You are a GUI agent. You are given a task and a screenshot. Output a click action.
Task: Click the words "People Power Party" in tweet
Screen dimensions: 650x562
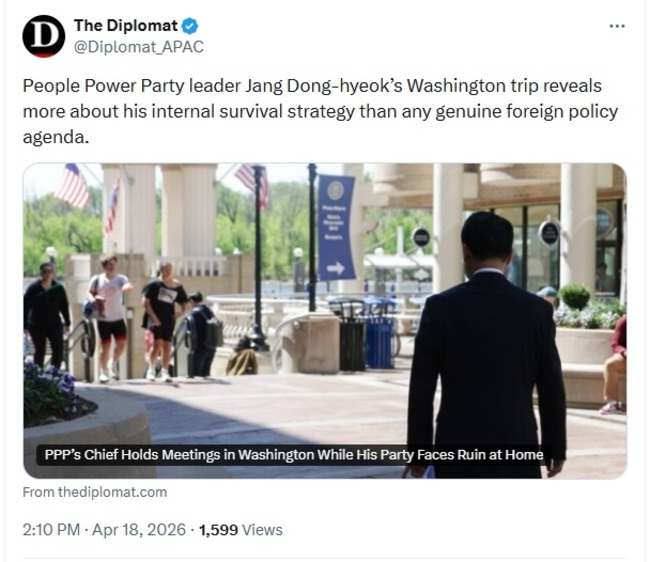(94, 86)
